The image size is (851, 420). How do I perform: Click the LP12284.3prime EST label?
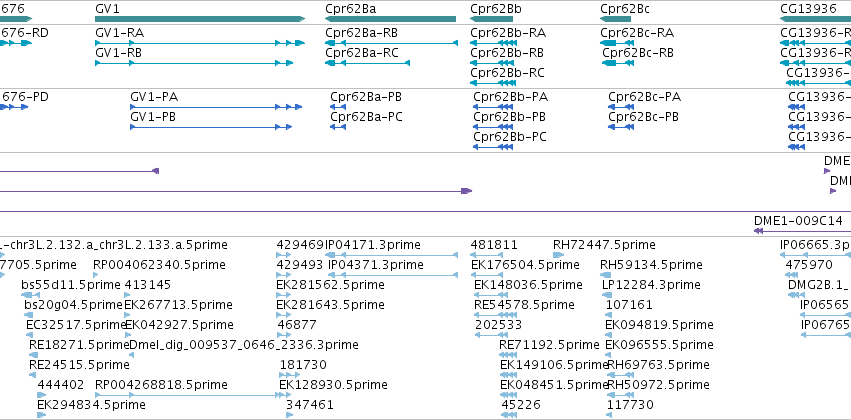pyautogui.click(x=651, y=285)
